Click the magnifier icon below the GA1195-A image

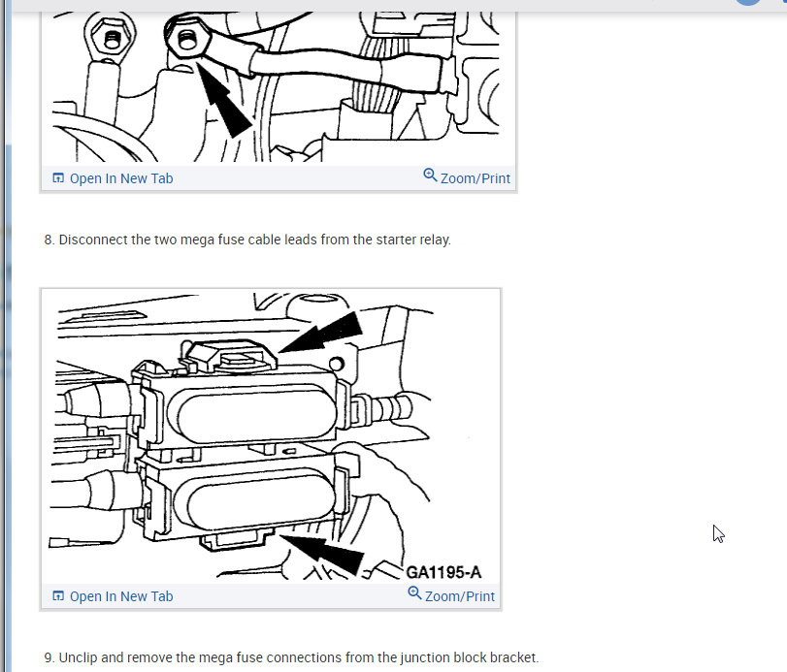[x=414, y=592]
